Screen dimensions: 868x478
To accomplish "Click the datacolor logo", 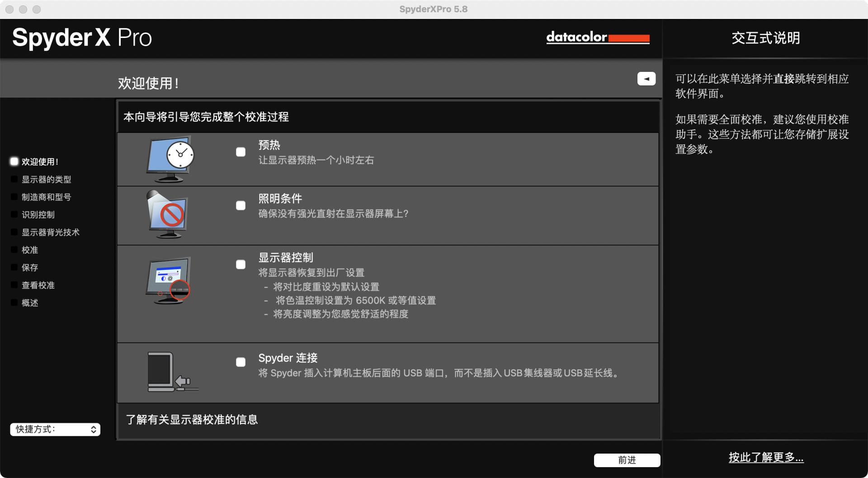I will click(598, 37).
